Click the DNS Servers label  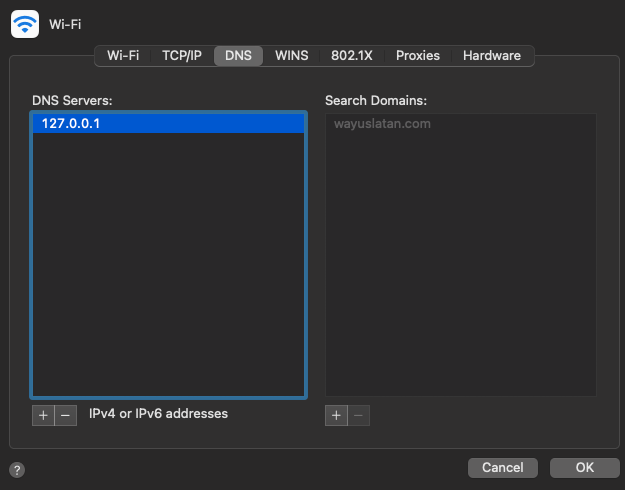tap(72, 100)
